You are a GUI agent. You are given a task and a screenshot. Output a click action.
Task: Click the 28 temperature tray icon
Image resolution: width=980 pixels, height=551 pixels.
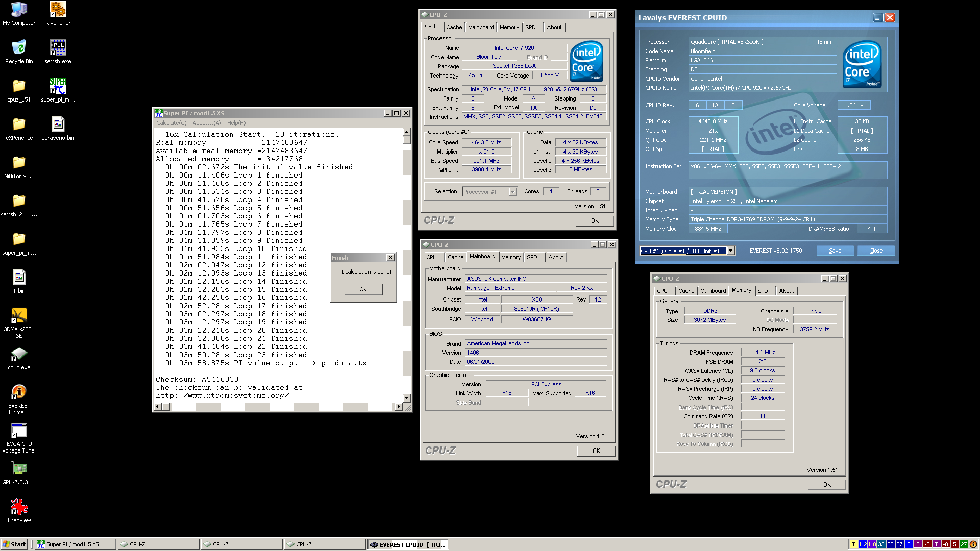tap(890, 544)
